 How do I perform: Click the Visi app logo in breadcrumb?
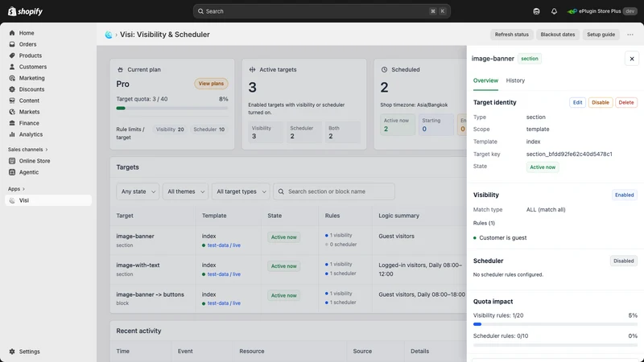point(109,35)
